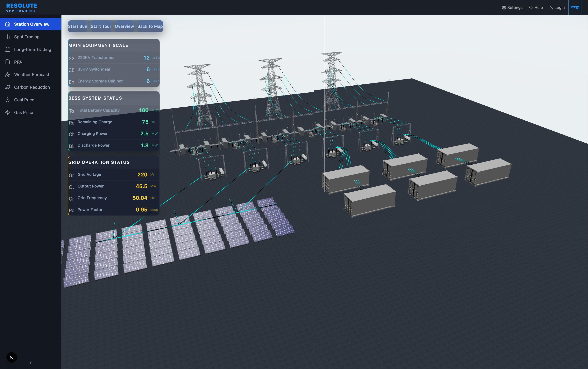The image size is (588, 369).
Task: Open the Login link
Action: (557, 8)
